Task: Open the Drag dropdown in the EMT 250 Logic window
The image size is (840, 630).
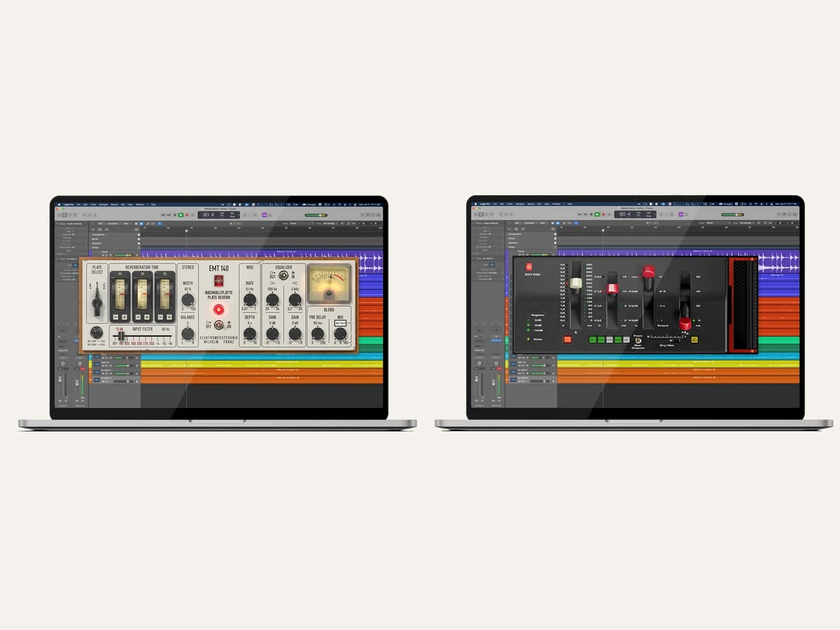Action: [748, 223]
